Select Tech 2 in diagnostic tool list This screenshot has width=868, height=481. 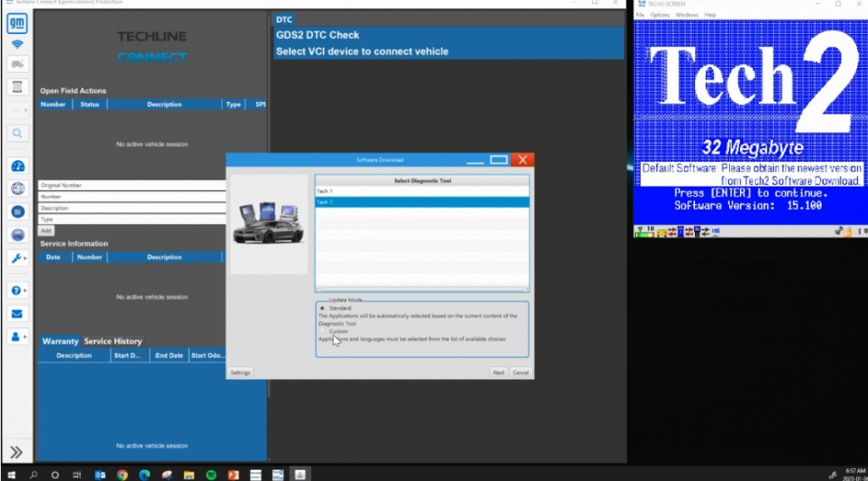point(422,202)
